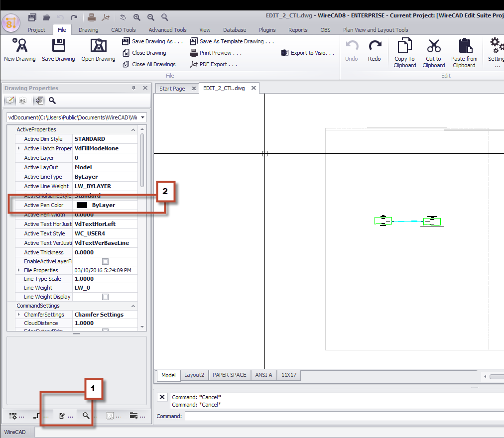This screenshot has height=438, width=504.
Task: Open the vdDocument object selector dropdown
Action: [x=142, y=117]
